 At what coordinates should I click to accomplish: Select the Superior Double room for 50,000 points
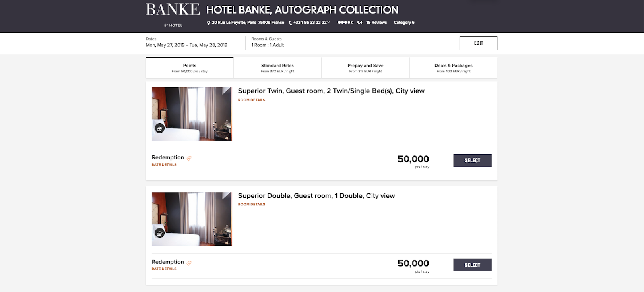(x=472, y=265)
